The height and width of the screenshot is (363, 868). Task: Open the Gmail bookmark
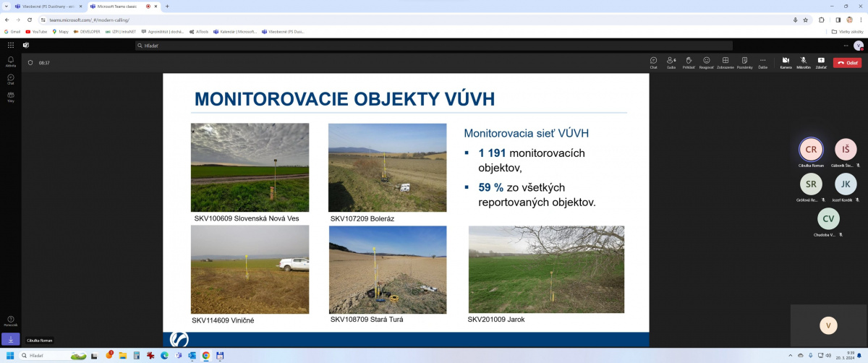12,32
